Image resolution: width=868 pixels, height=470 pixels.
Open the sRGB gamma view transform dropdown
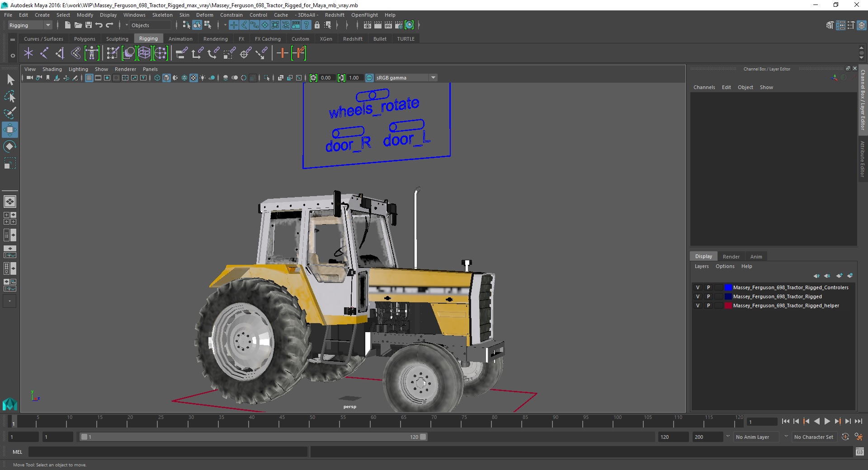pyautogui.click(x=406, y=78)
